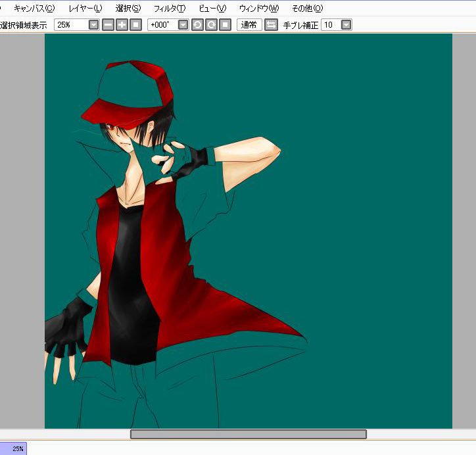This screenshot has width=476, height=455.
Task: Click the zoom in plus button
Action: pos(122,25)
